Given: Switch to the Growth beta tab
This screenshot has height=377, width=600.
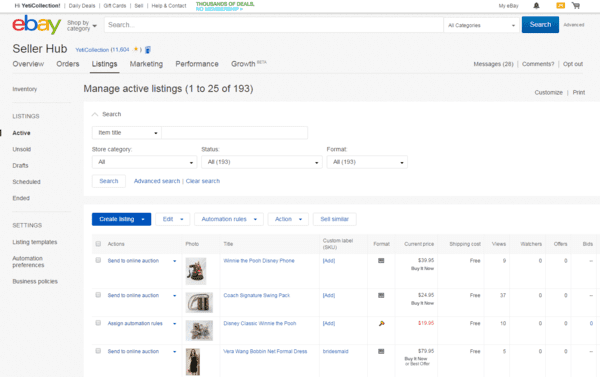Looking at the screenshot, I should coord(249,64).
